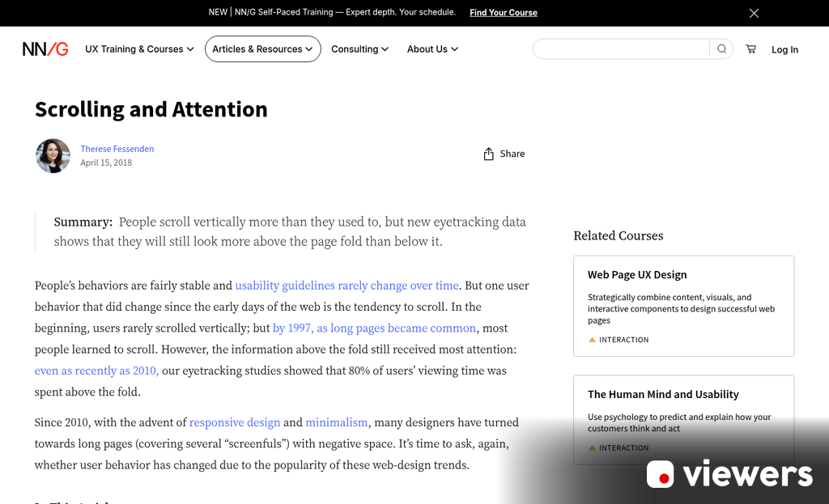Click the INTERACTION icon on Human Mind card
The width and height of the screenshot is (829, 504).
592,447
